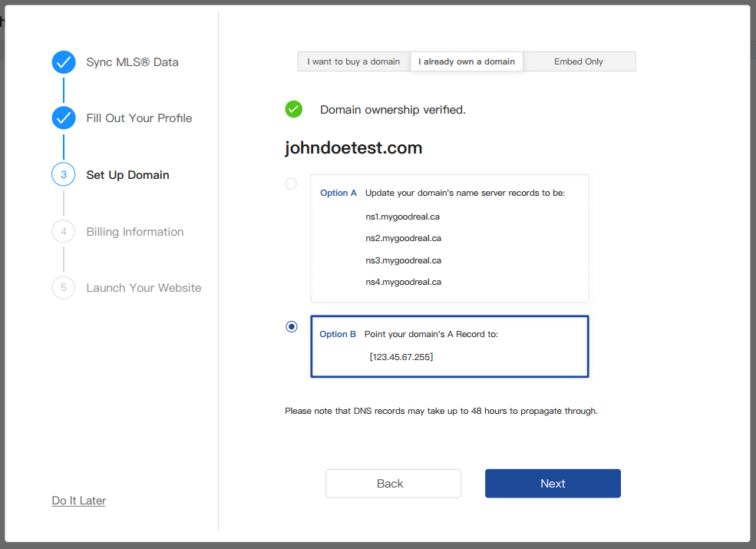
Task: Click the Fill Out Your Profile checkmark icon
Action: pyautogui.click(x=64, y=118)
